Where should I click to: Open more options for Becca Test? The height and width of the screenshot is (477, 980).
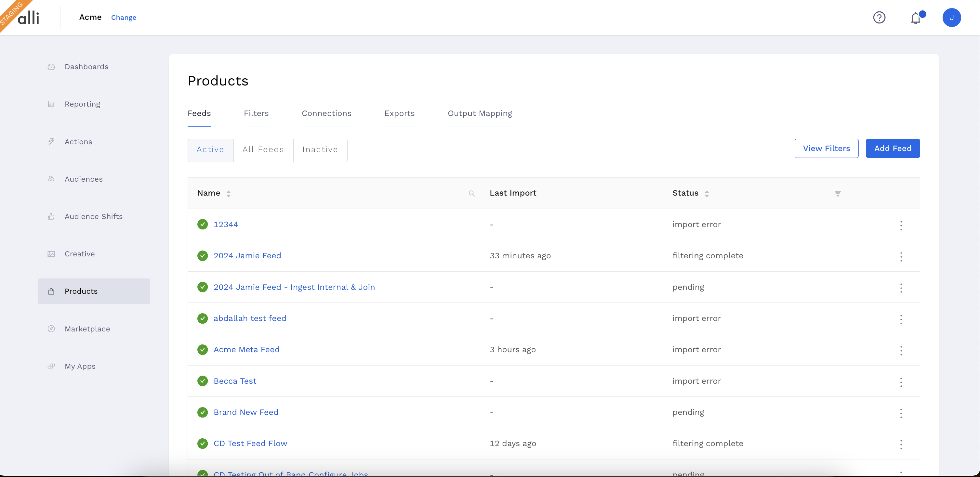point(901,382)
